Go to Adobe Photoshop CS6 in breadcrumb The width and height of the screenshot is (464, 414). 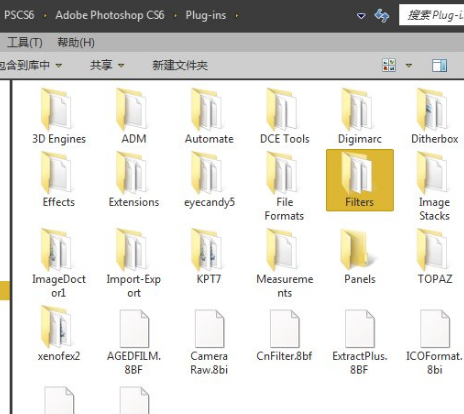point(110,15)
